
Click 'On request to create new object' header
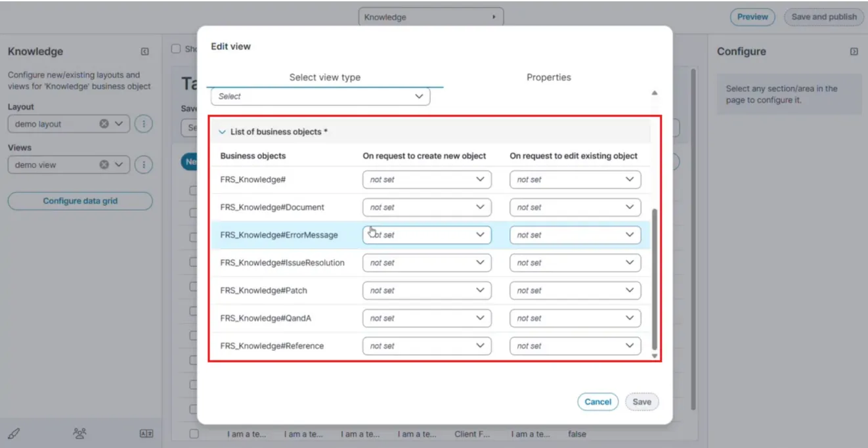(425, 156)
